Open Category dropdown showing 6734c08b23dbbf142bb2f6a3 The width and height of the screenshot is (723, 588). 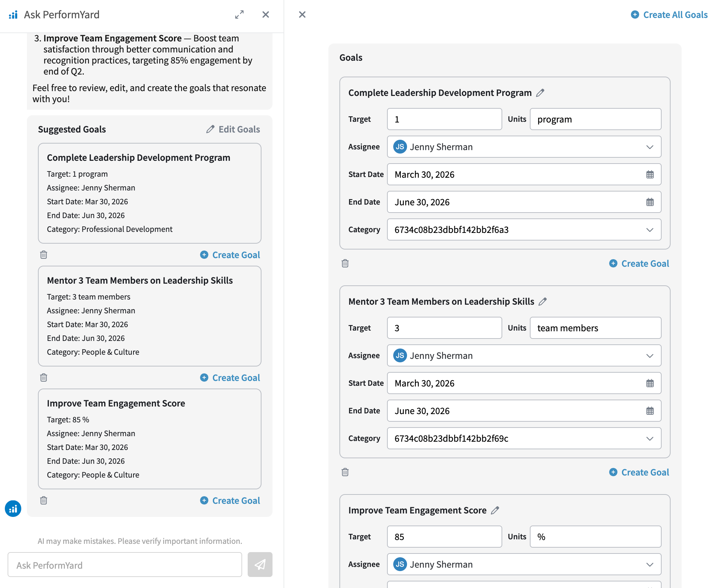tap(650, 230)
